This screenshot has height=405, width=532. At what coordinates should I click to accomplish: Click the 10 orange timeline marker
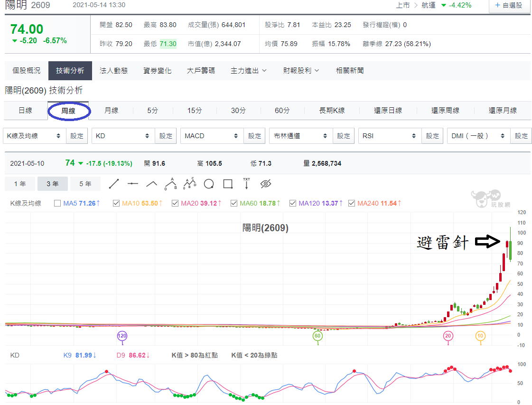pos(480,336)
